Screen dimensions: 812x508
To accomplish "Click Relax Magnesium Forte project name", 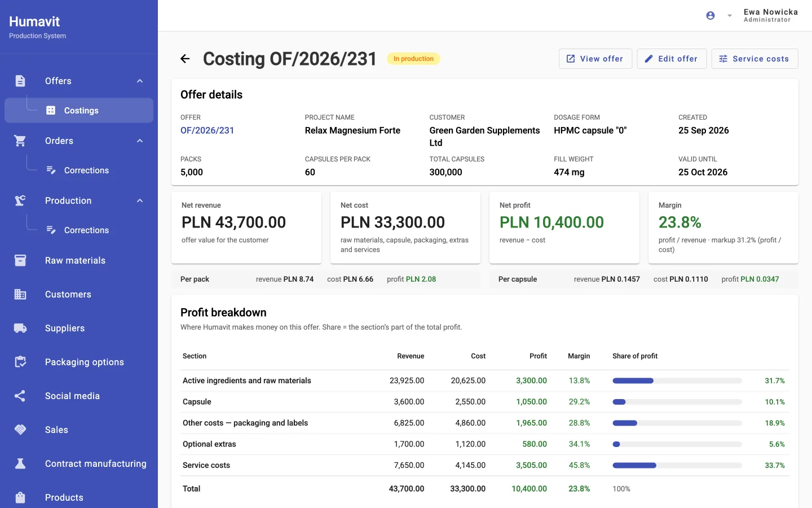I will pyautogui.click(x=352, y=130).
